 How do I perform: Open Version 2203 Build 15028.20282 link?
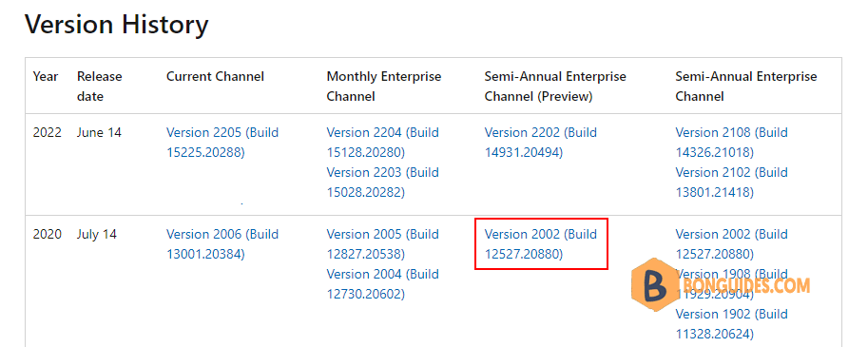pos(382,183)
